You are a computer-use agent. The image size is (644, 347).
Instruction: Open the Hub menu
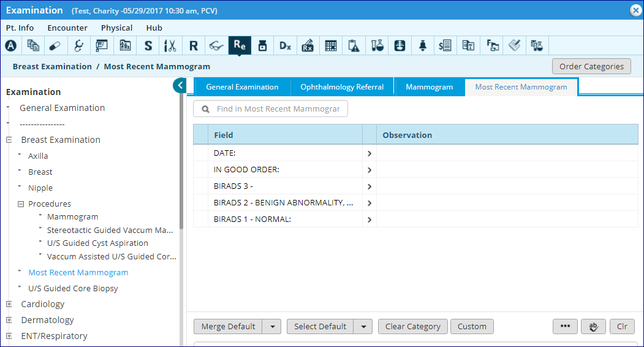(154, 28)
